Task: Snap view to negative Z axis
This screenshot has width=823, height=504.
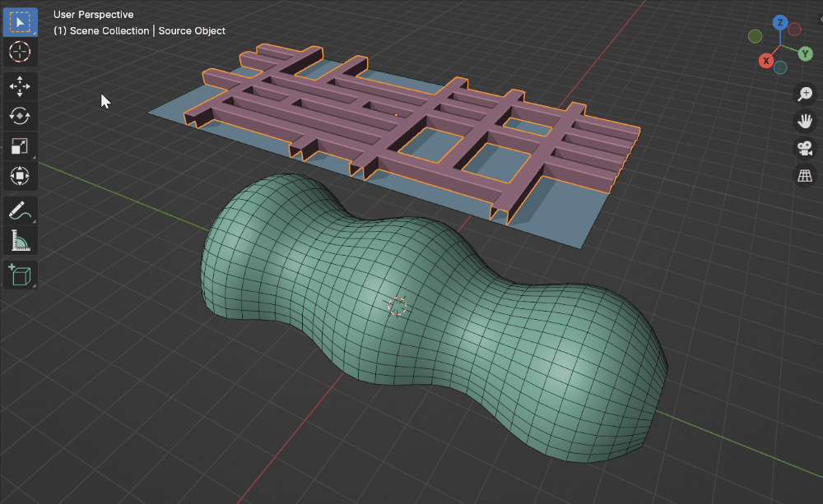Action: tap(780, 67)
